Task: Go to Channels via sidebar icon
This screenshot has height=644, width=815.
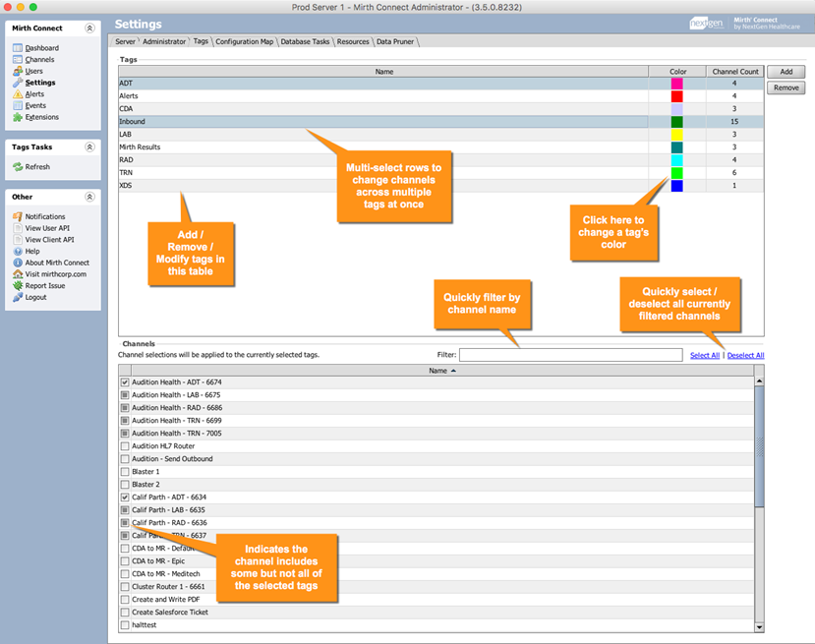Action: 18,59
